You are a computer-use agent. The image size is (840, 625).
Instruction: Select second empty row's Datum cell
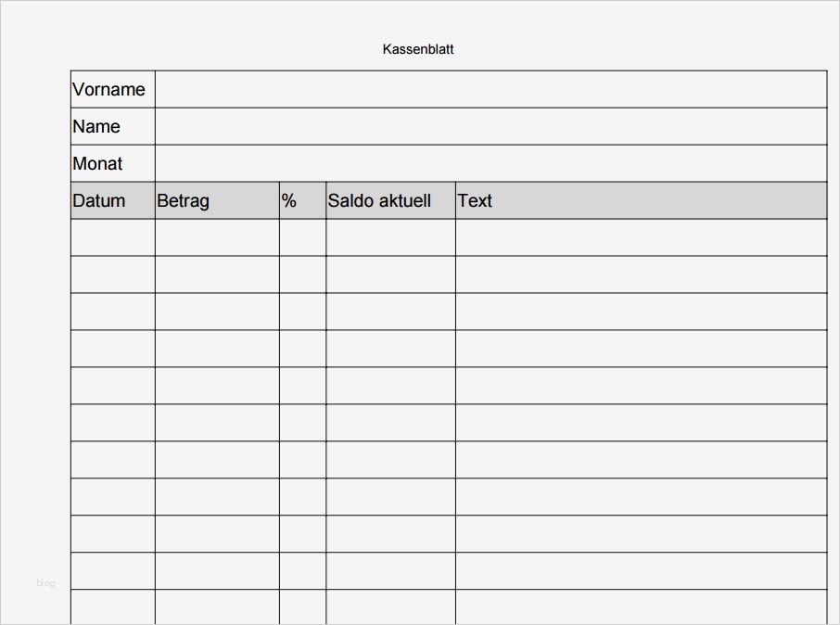112,274
